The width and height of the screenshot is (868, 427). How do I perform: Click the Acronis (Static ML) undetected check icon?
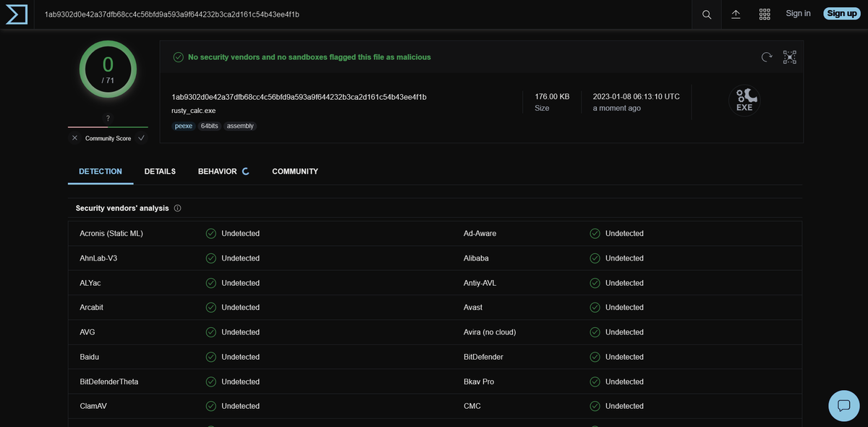point(210,234)
